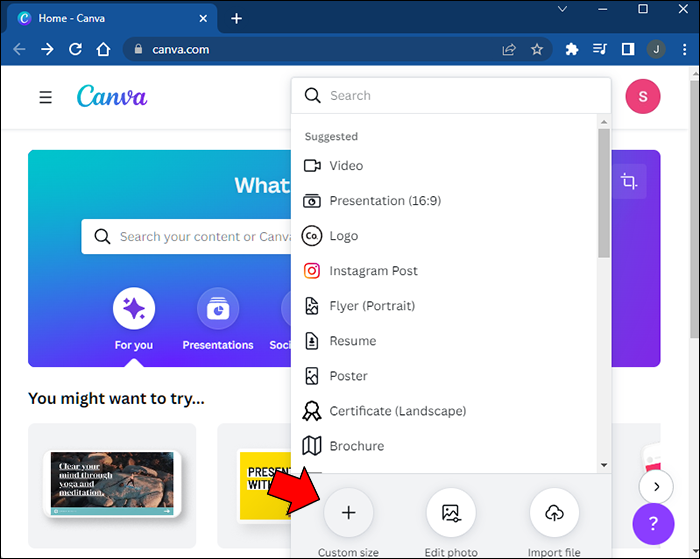Screen dimensions: 700x559
Task: Open the media control icon in toolbar
Action: (600, 49)
